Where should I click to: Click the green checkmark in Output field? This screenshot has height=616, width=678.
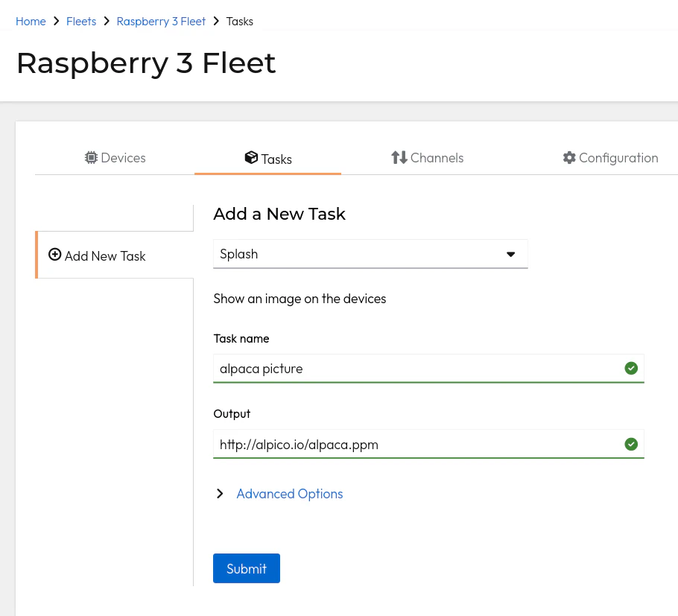(x=631, y=444)
